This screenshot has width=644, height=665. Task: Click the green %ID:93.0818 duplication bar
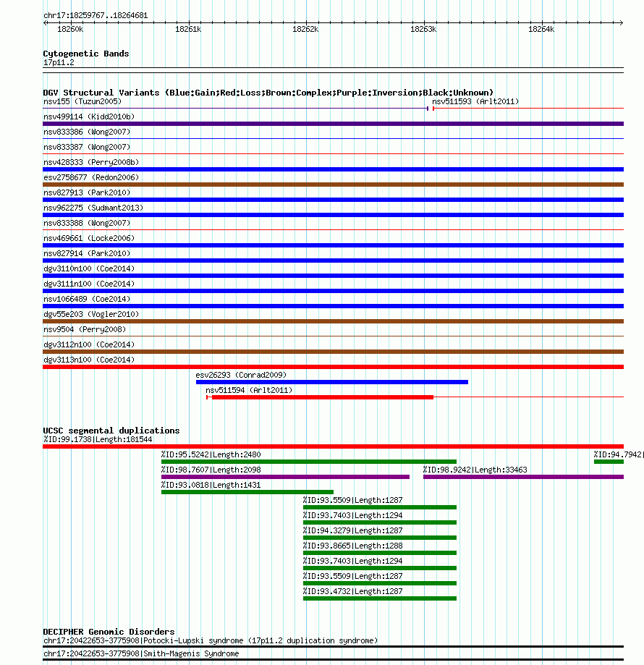click(247, 492)
